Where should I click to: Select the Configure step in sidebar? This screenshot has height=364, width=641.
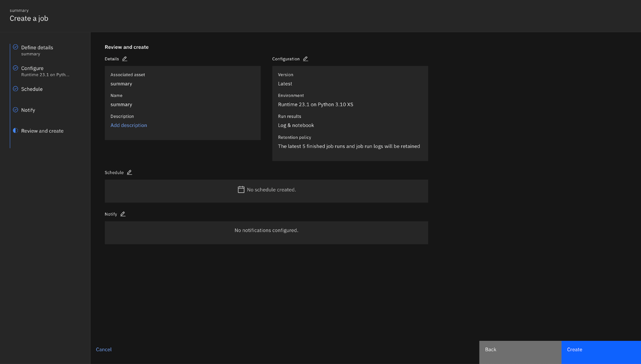click(x=34, y=68)
